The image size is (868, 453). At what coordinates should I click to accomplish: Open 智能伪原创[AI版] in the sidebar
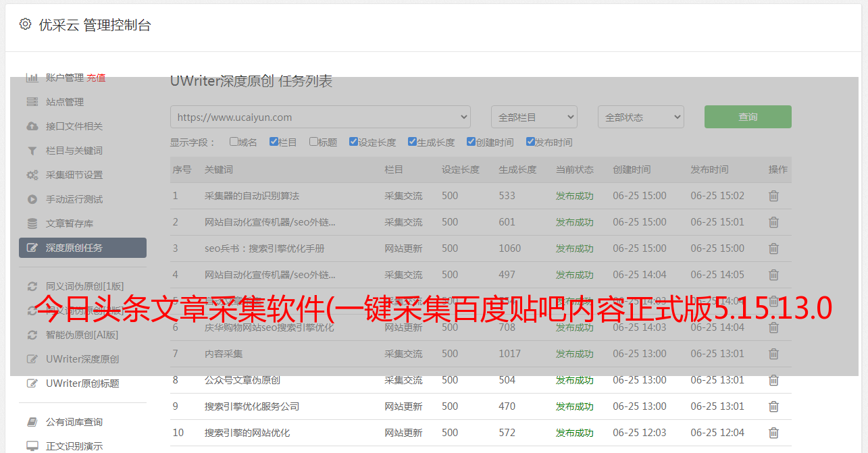click(82, 335)
